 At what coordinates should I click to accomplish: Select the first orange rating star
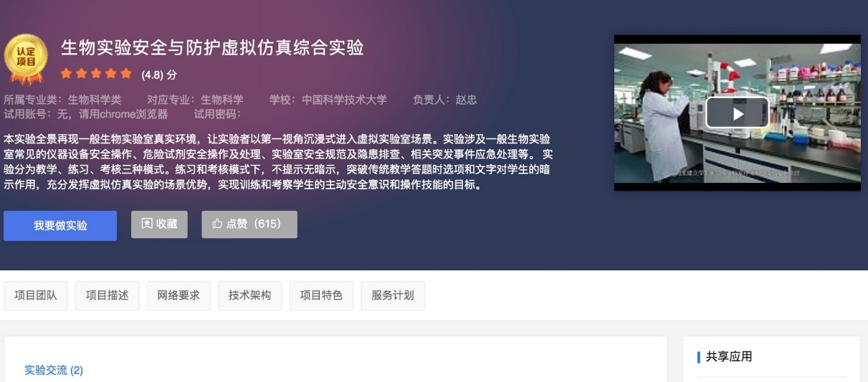coord(66,74)
